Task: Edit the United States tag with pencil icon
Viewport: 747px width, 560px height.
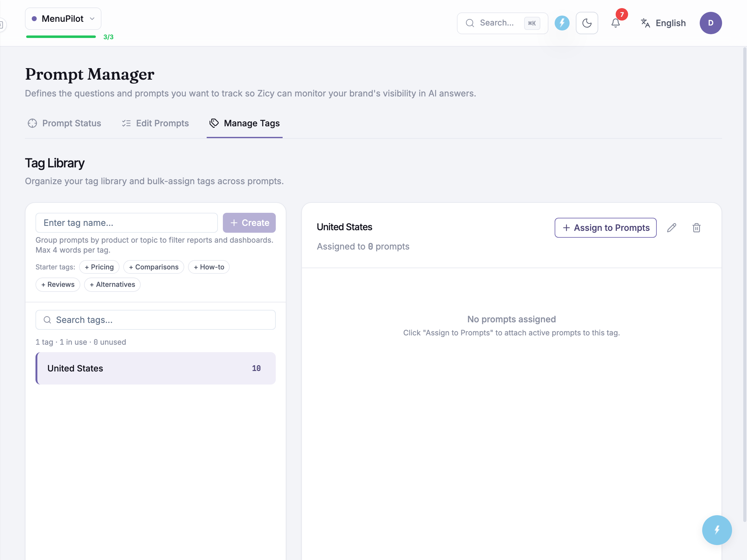Action: click(x=672, y=228)
